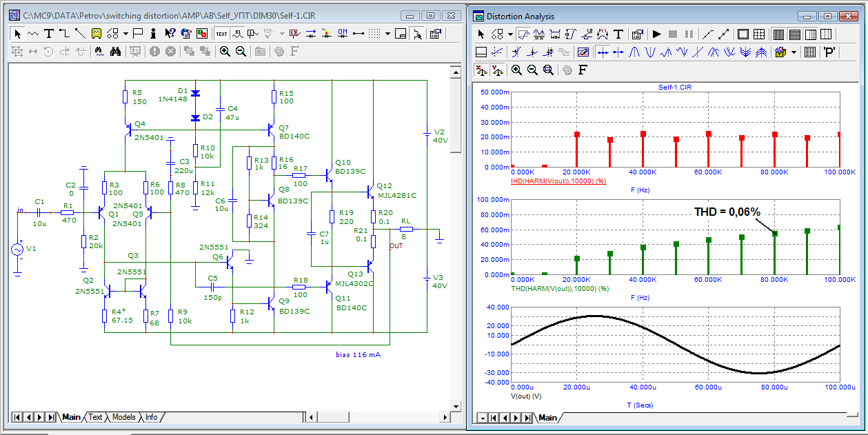The image size is (868, 435).
Task: Select Main tab in Distortion Analysis window
Action: coord(547,418)
